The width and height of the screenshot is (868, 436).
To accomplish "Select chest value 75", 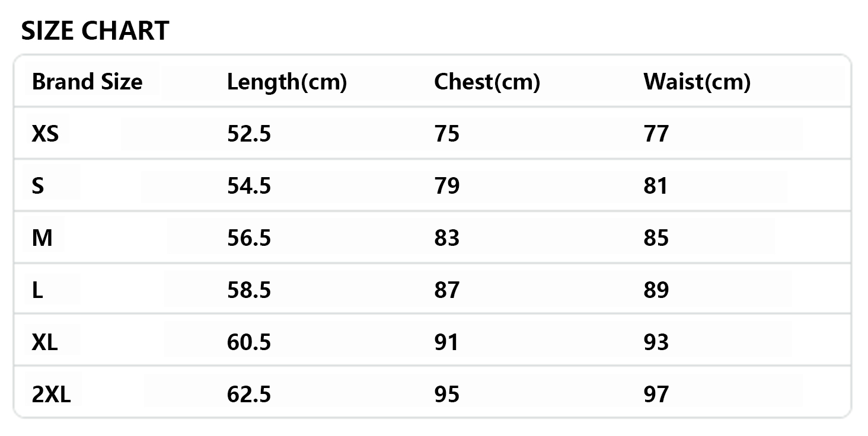I will (x=446, y=134).
